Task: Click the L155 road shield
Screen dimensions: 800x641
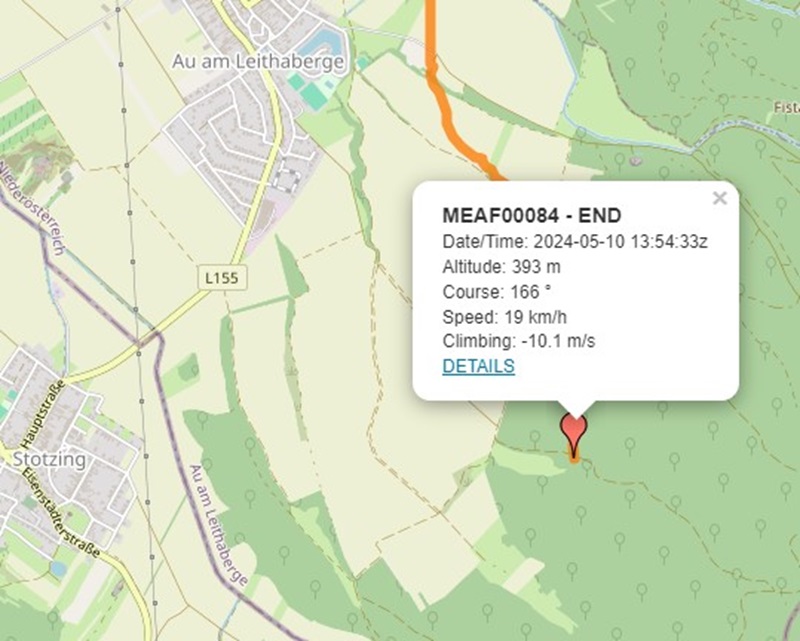Action: click(222, 278)
